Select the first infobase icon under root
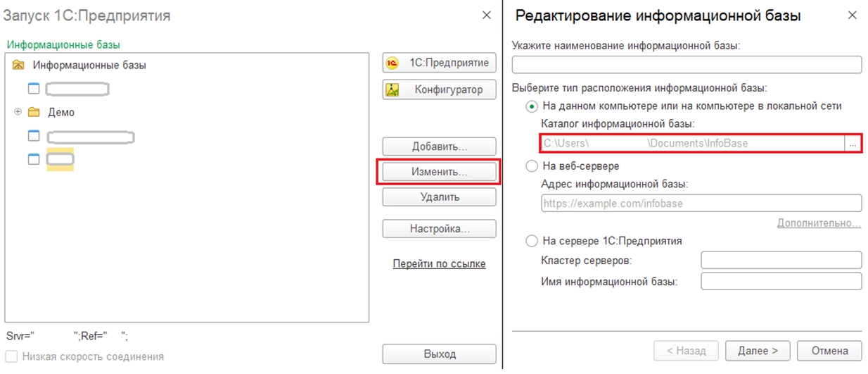The image size is (868, 374). 34,89
